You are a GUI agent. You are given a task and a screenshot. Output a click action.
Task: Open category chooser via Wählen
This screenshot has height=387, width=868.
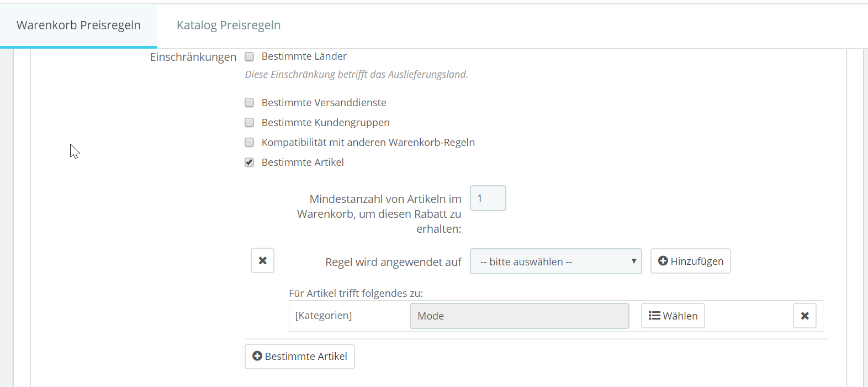click(673, 316)
